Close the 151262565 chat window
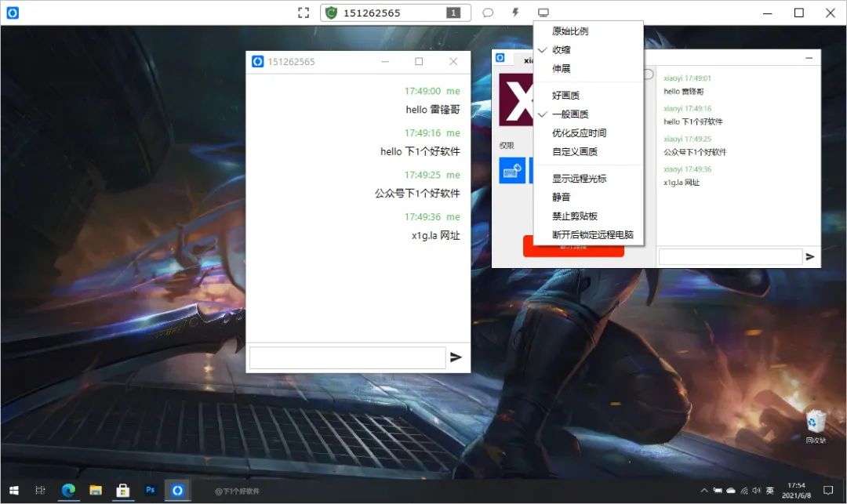Image resolution: width=847 pixels, height=504 pixels. pos(453,61)
